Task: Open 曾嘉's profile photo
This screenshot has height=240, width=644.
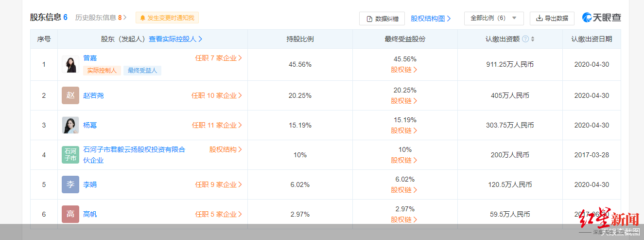Action: pyautogui.click(x=70, y=64)
